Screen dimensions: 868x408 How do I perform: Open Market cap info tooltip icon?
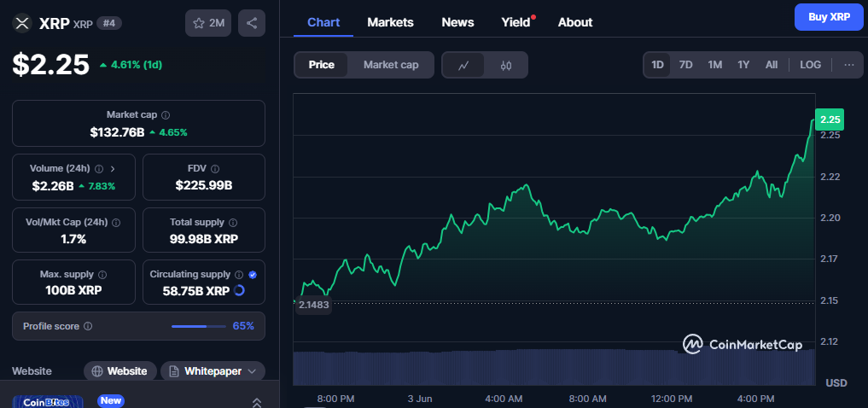point(166,115)
